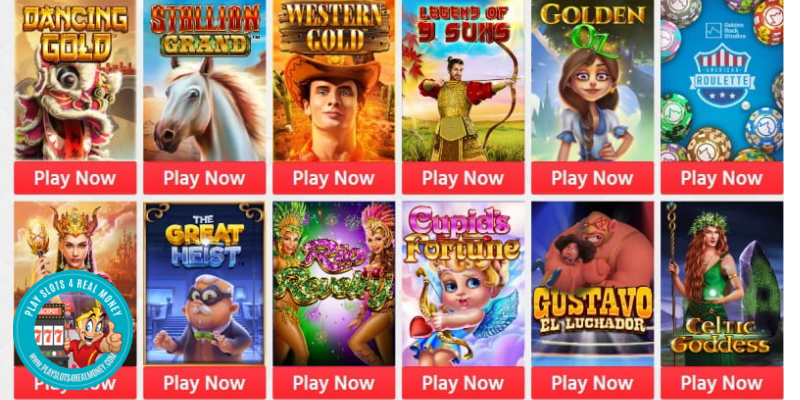The width and height of the screenshot is (800, 400).
Task: Select the Western Gold cowboy thumbnail
Action: 334,81
